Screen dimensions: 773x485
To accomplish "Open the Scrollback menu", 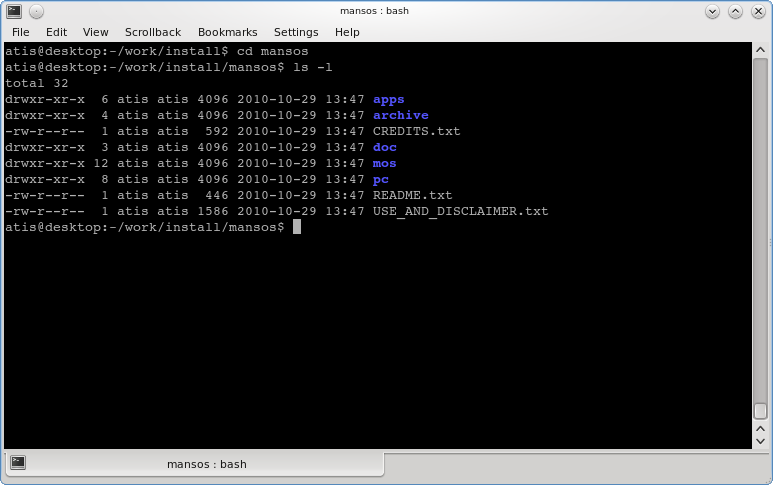I will [153, 32].
